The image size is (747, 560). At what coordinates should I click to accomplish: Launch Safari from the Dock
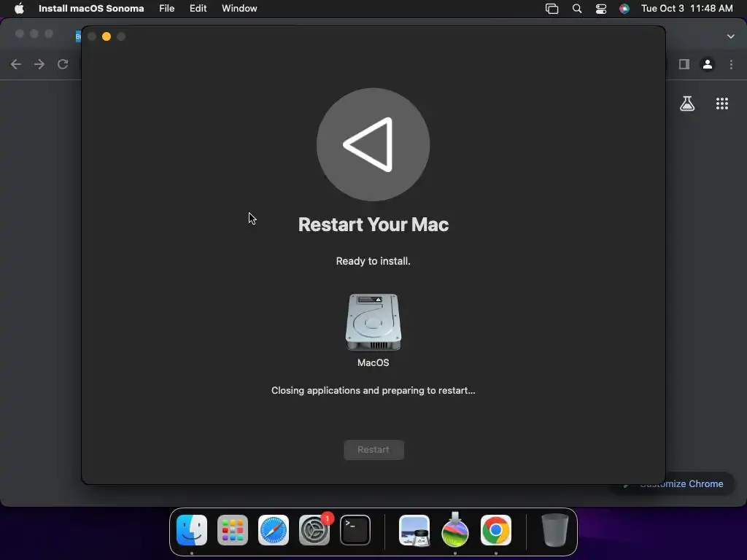pos(274,530)
